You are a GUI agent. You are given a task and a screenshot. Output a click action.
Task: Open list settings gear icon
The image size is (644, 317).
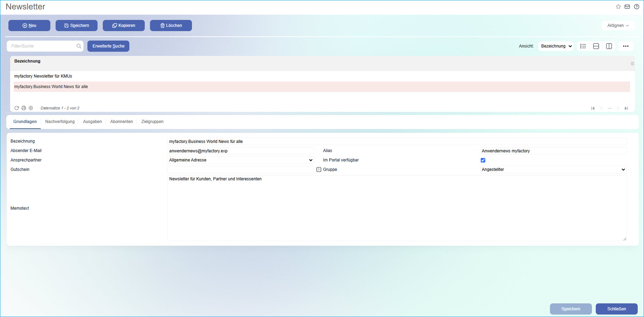point(31,108)
